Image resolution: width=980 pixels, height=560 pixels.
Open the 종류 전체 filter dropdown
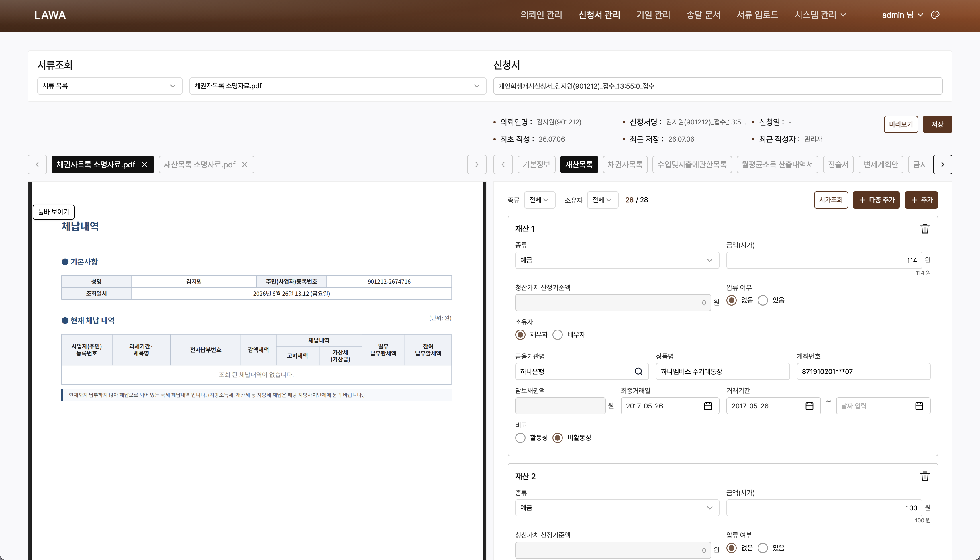click(x=539, y=200)
